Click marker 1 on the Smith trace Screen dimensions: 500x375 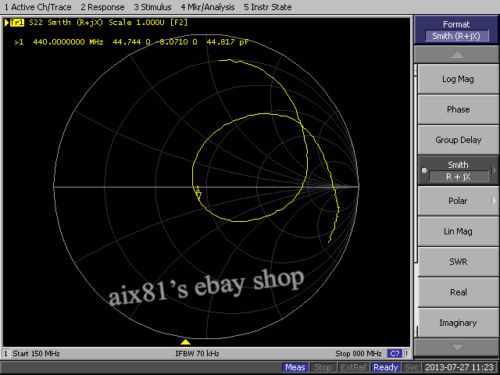coord(198,194)
